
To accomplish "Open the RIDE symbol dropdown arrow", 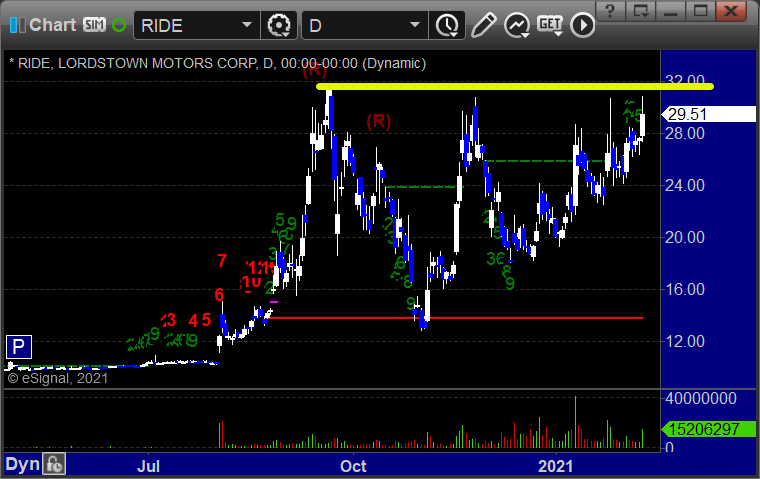I will (x=247, y=25).
